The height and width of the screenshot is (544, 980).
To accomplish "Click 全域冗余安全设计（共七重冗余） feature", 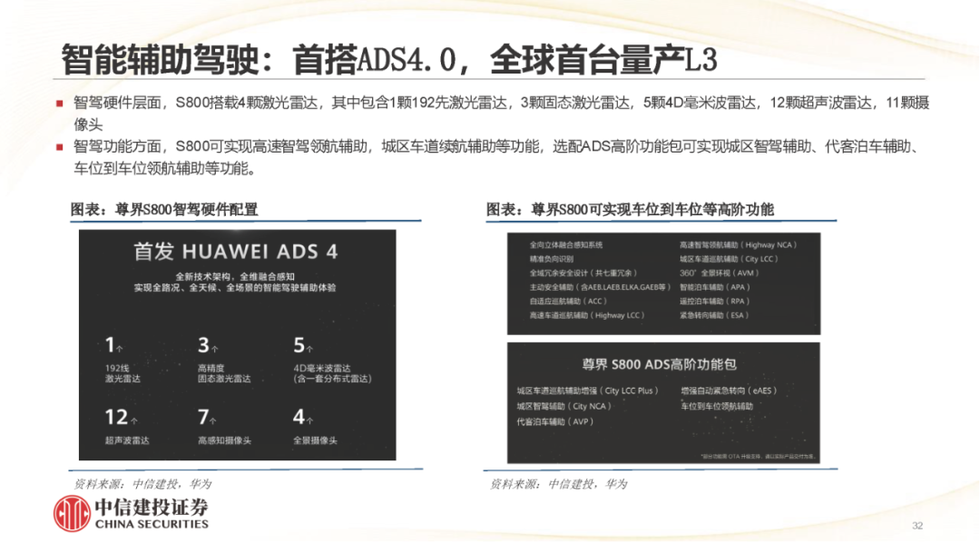I will click(x=583, y=272).
